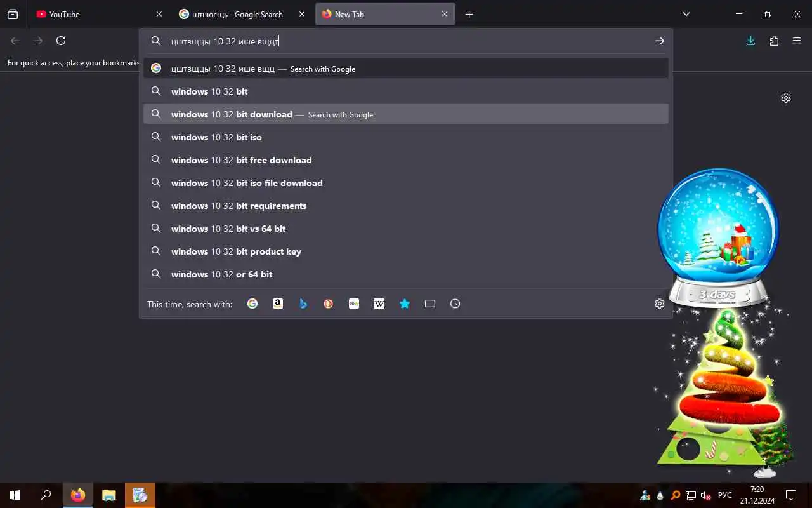Search in bookmarks using star icon

[405, 304]
